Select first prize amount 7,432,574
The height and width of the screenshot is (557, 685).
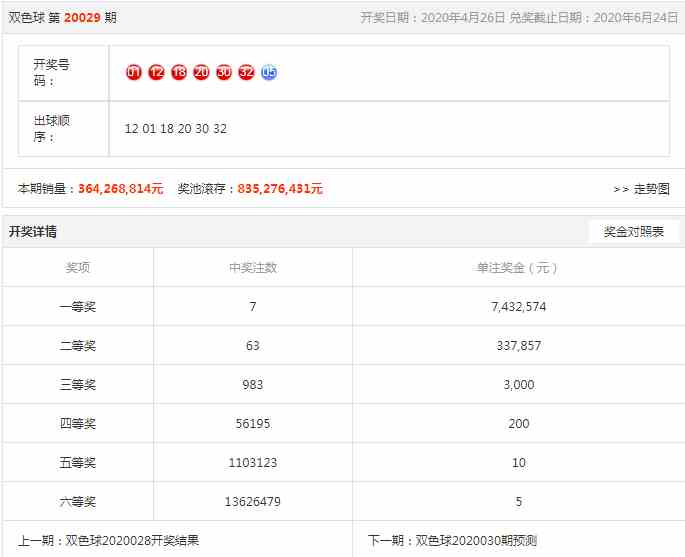[x=519, y=307]
